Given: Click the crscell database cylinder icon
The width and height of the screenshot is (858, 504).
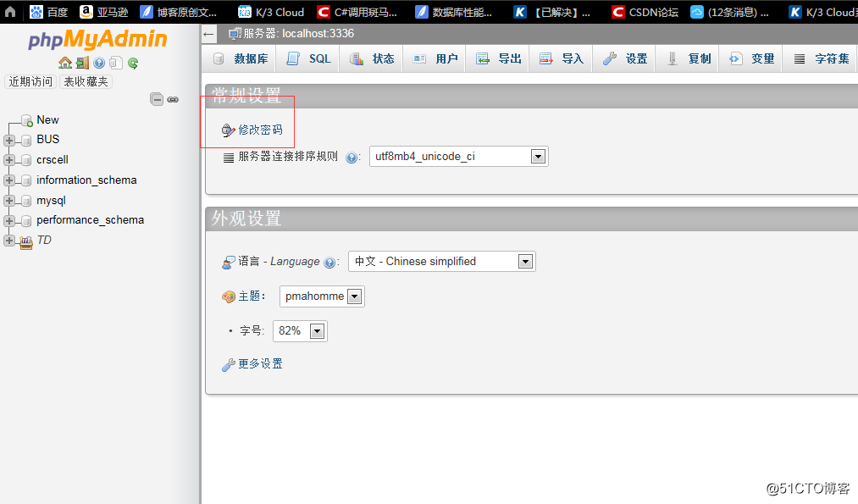Looking at the screenshot, I should tap(26, 160).
